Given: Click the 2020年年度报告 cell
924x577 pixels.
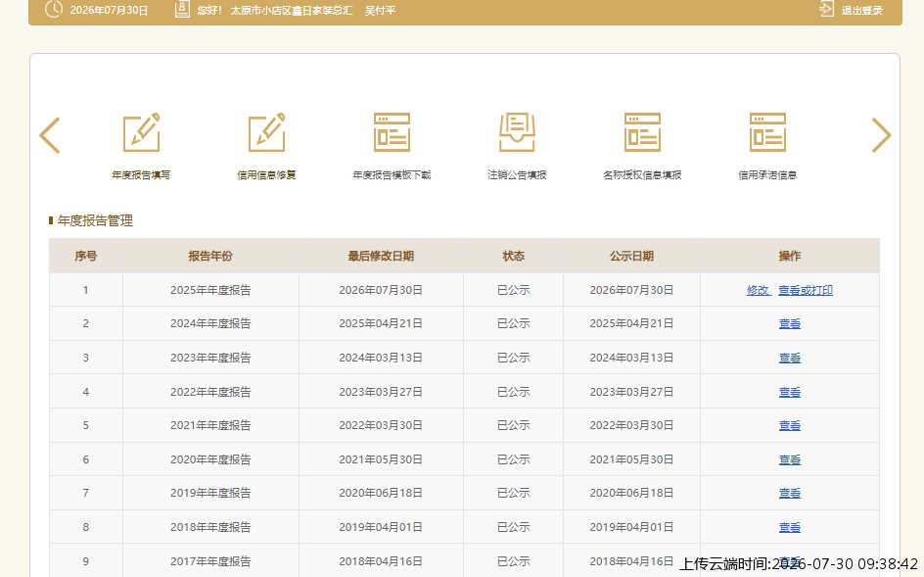Looking at the screenshot, I should (210, 459).
